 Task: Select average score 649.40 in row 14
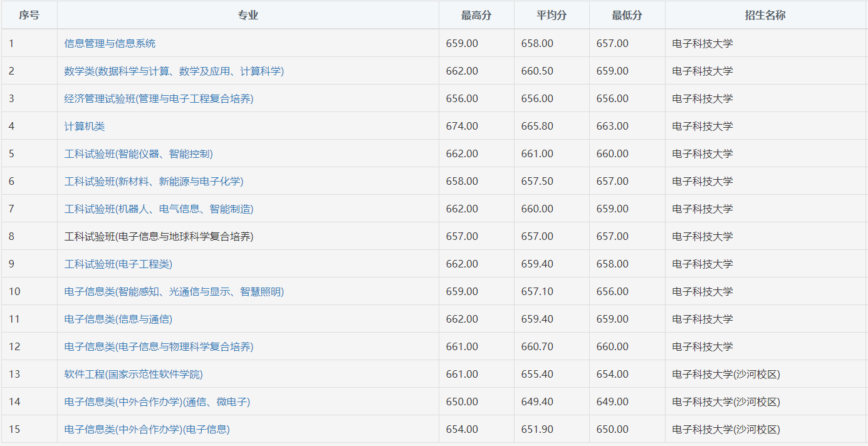click(537, 402)
